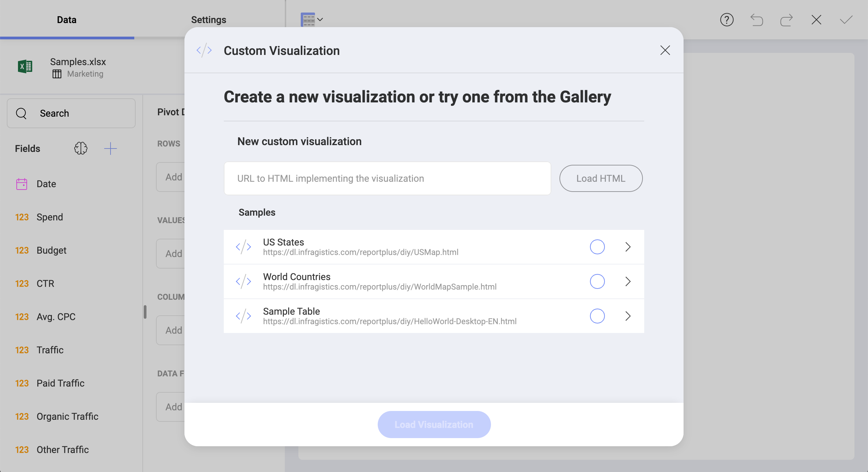The width and height of the screenshot is (868, 472).
Task: Switch to the Data tab
Action: (x=67, y=20)
